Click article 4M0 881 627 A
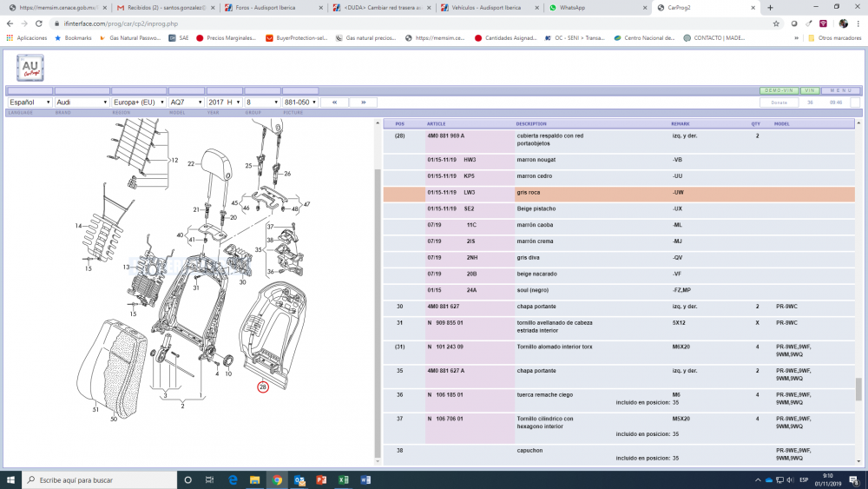The width and height of the screenshot is (868, 489). [445, 371]
